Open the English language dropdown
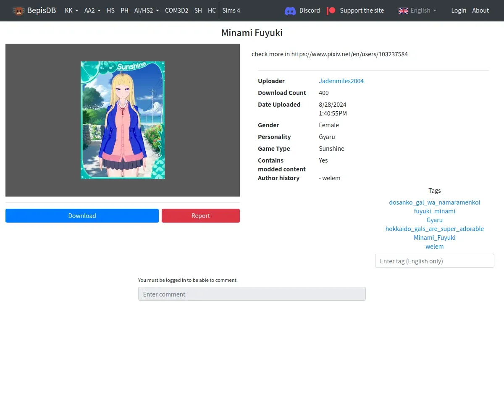This screenshot has height=420, width=504. [423, 10]
